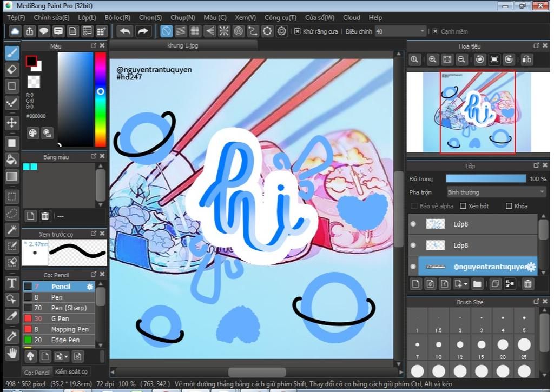Open the Tệp(F) menu
The image size is (554, 392).
point(16,17)
